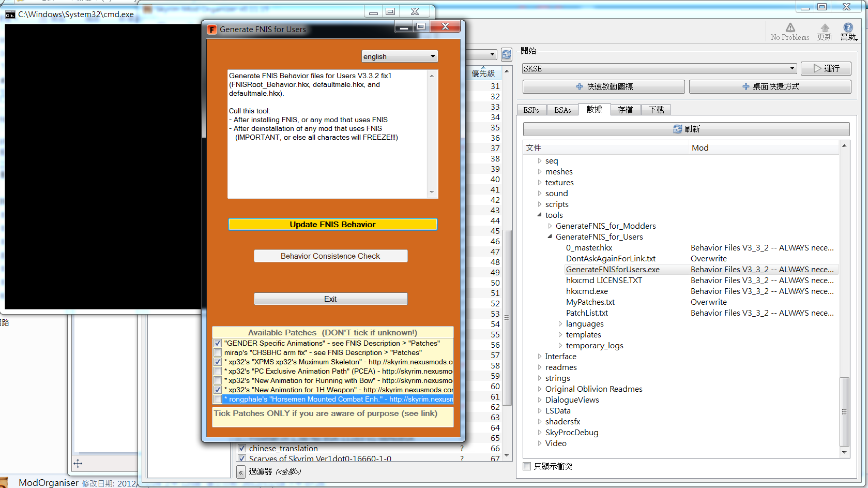Screen dimensions: 868x488
Task: Collapse filter panel arrow button
Action: point(241,471)
